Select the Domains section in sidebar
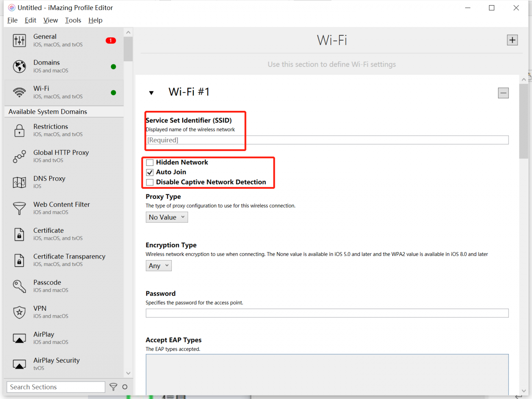The width and height of the screenshot is (532, 399). [64, 66]
